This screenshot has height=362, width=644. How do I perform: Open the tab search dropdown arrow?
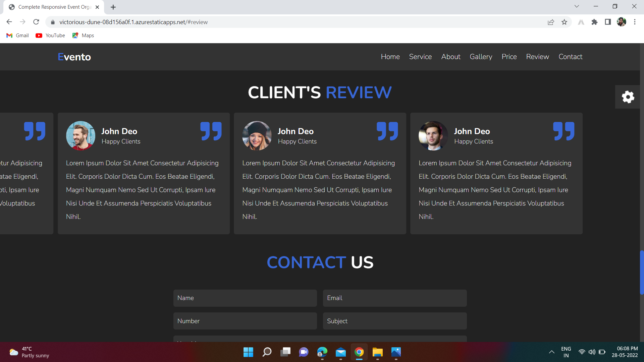click(x=577, y=6)
